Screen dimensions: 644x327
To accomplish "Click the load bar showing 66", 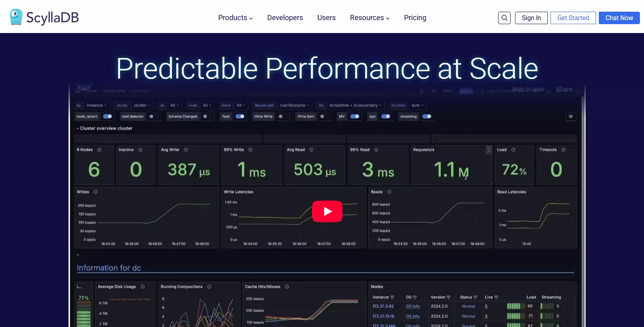I will 516,306.
